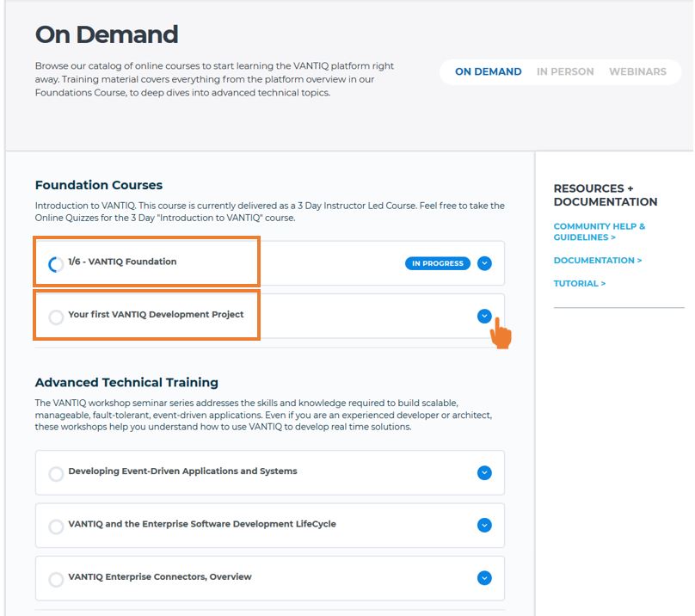Switch to the IN PERSON tab
Image resolution: width=695 pixels, height=616 pixels.
tap(565, 71)
